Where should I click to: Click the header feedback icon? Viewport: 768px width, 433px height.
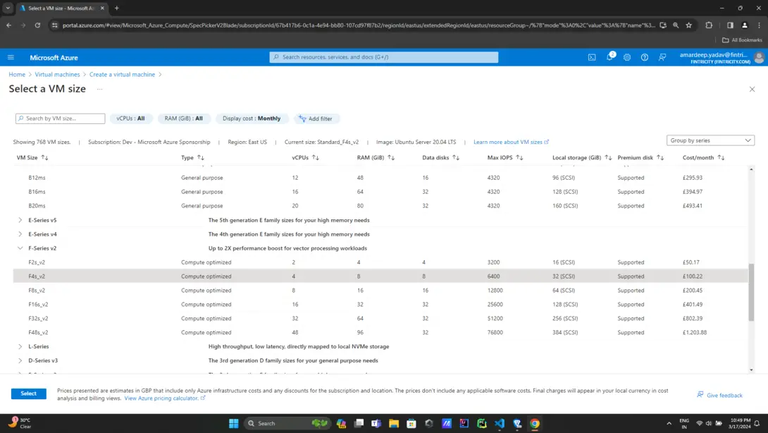[x=662, y=57]
